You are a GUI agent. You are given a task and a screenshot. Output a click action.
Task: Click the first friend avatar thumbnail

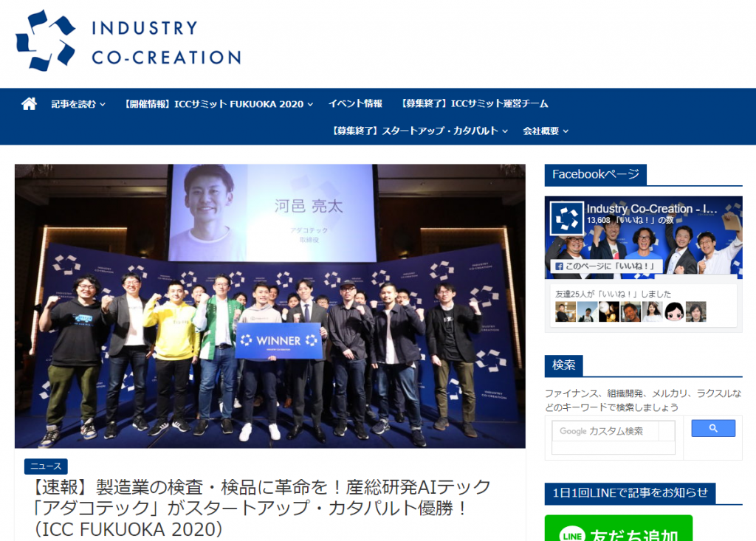[x=565, y=312]
